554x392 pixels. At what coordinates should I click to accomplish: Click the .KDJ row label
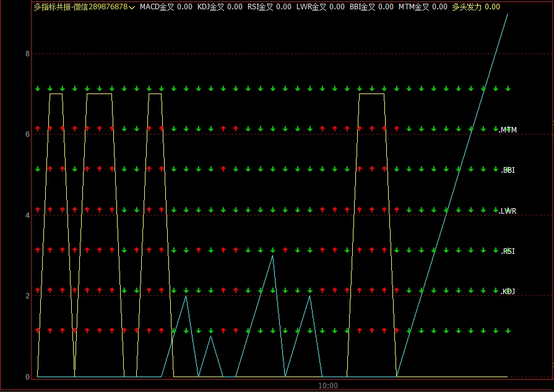(x=508, y=292)
